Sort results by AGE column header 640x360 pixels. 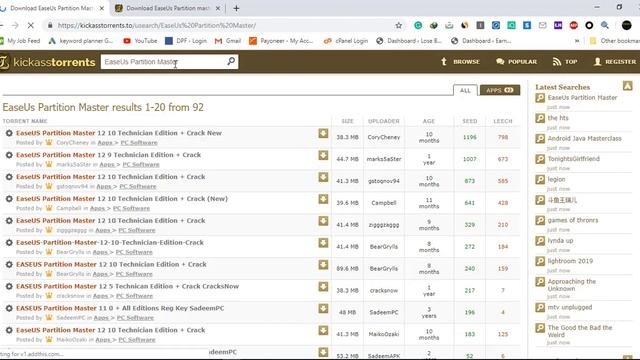429,121
